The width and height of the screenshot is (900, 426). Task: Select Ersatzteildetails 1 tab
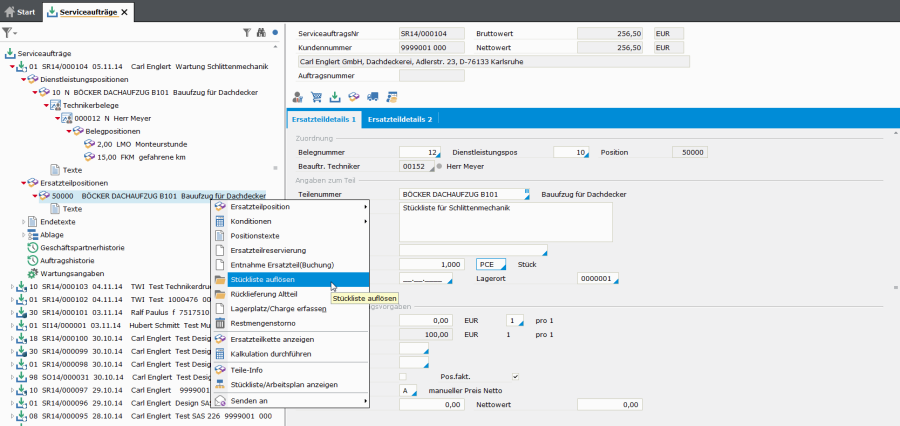pos(324,119)
